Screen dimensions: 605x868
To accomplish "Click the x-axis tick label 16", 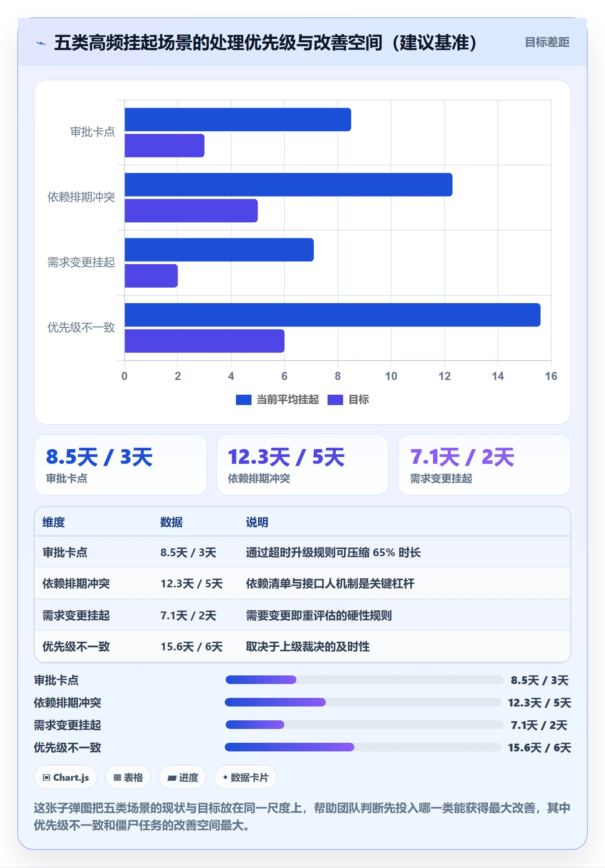I will pos(551,376).
